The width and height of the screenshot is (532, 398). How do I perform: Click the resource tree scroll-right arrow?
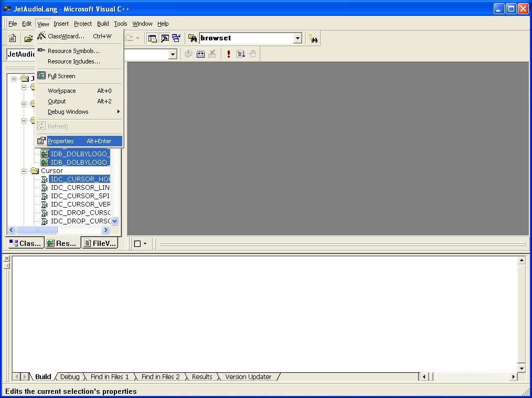click(105, 230)
